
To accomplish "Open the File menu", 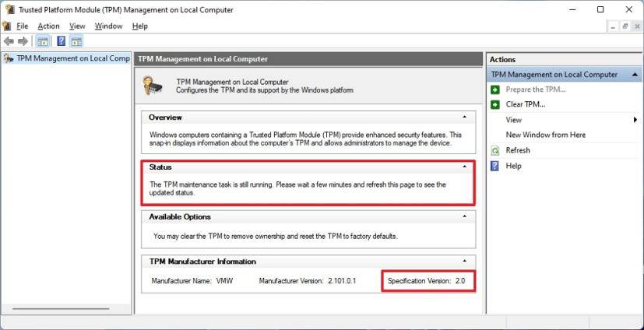I will tap(22, 26).
